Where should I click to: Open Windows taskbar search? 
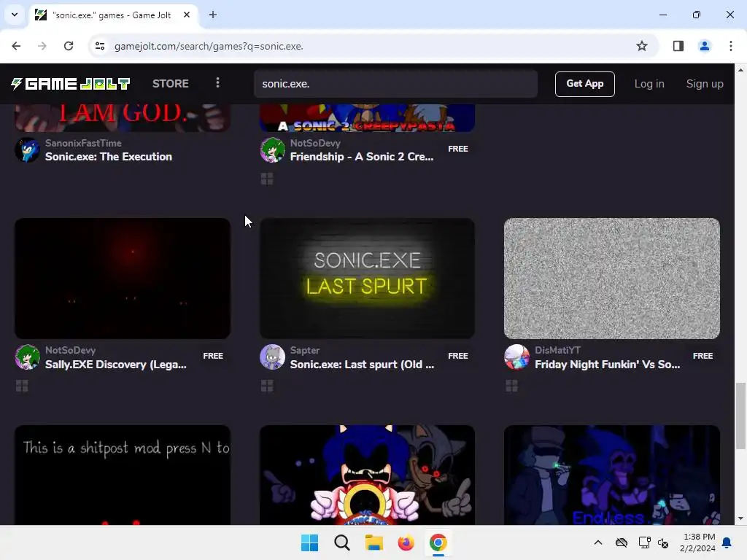341,542
